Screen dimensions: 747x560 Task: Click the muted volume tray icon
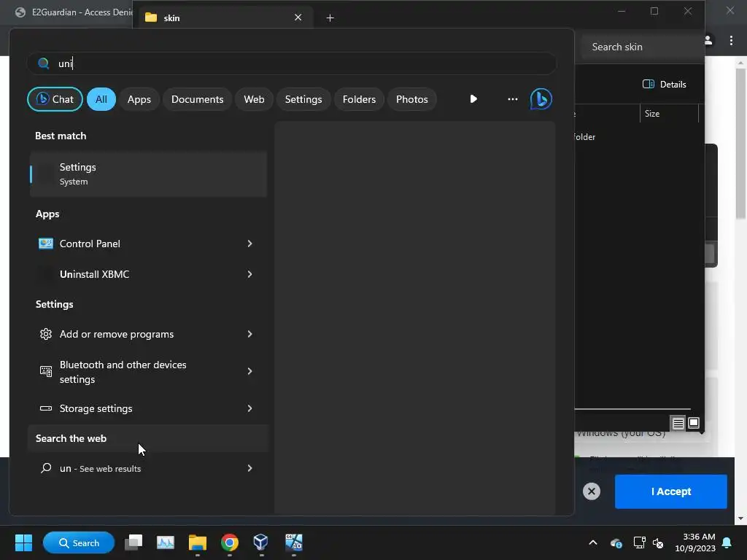(658, 542)
